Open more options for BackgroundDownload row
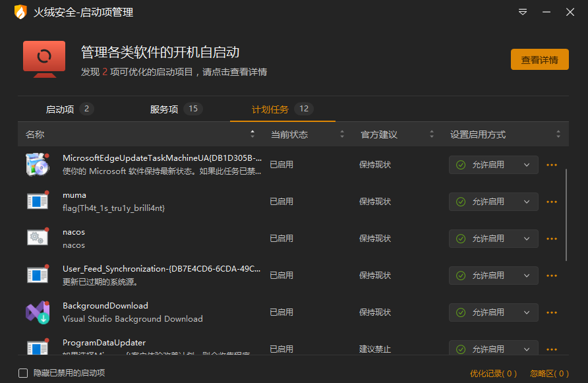The height and width of the screenshot is (383, 588). pyautogui.click(x=552, y=312)
